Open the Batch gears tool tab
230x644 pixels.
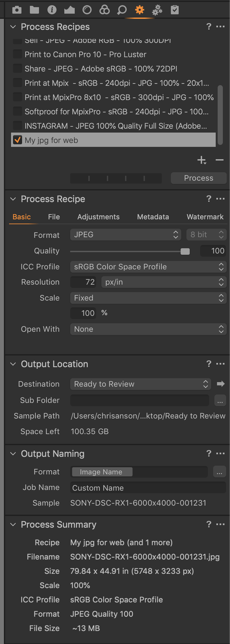(x=157, y=10)
